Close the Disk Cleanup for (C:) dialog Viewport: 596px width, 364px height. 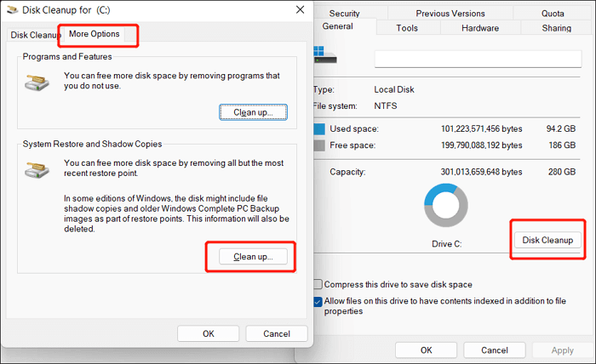(299, 9)
